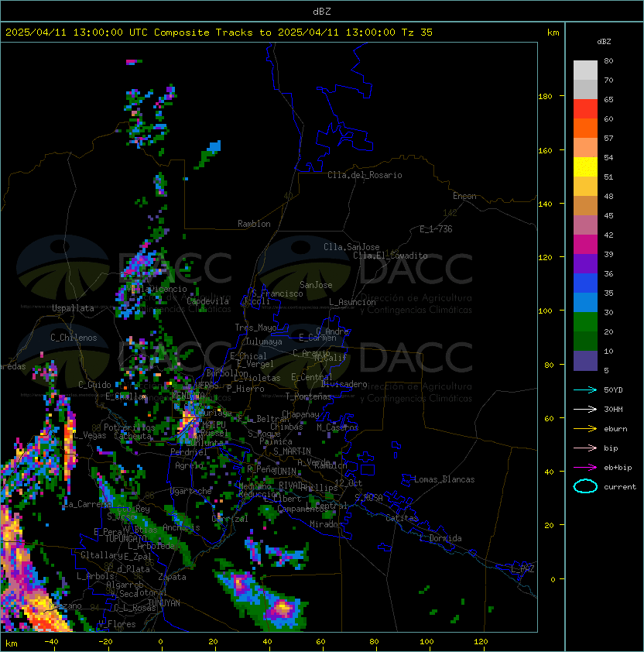
Task: Click the pink bip arrow legend icon
Action: (x=585, y=448)
